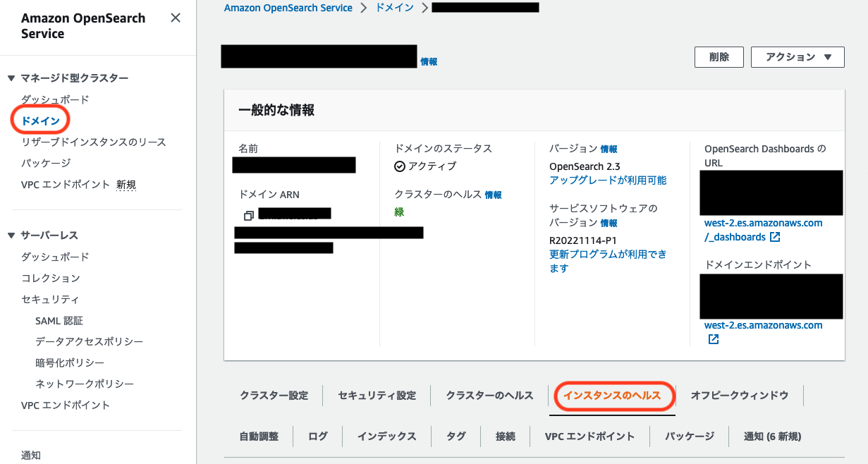
Task: Switch to オフピークウィンドウ tab
Action: pos(740,396)
